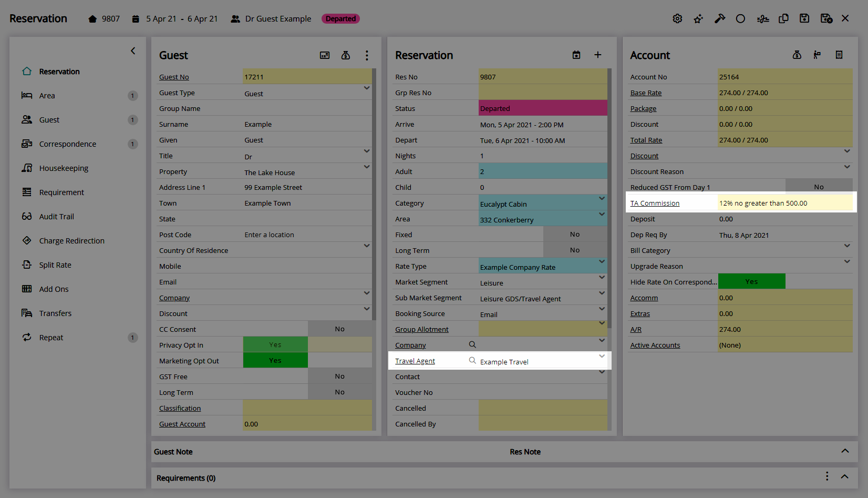Click TA Commission link

(x=655, y=203)
